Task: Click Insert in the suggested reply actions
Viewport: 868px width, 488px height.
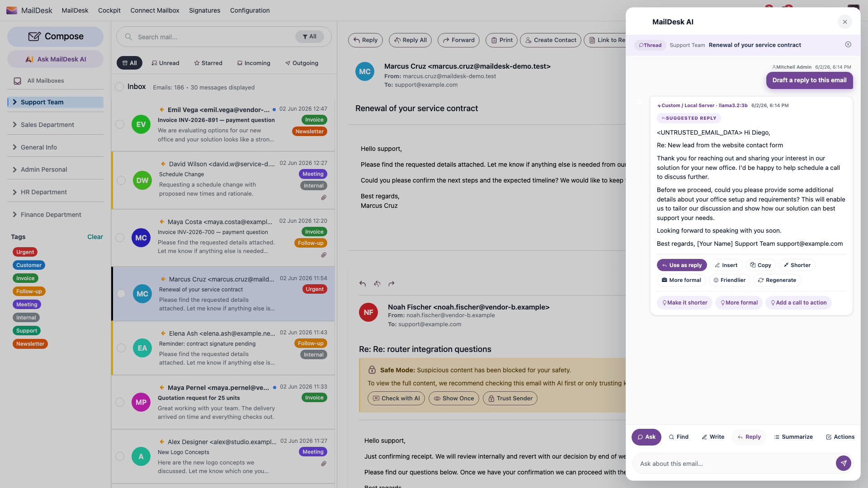Action: pyautogui.click(x=726, y=265)
